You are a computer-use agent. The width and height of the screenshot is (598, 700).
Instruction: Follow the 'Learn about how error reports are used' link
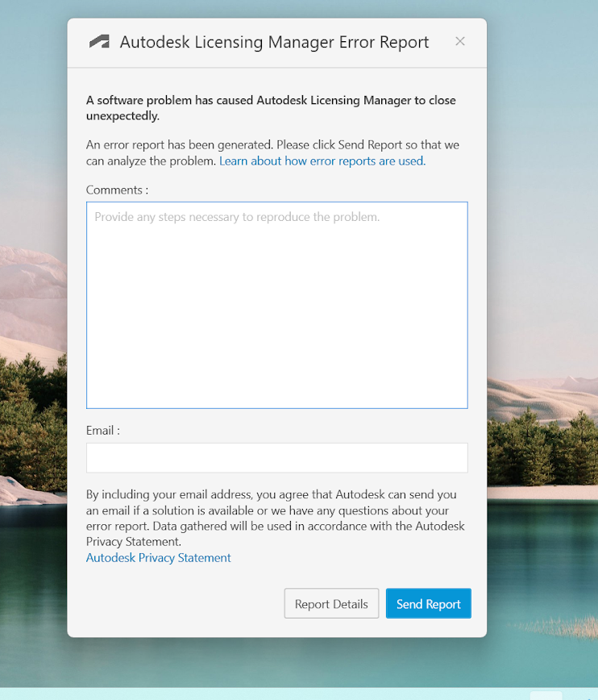point(322,161)
